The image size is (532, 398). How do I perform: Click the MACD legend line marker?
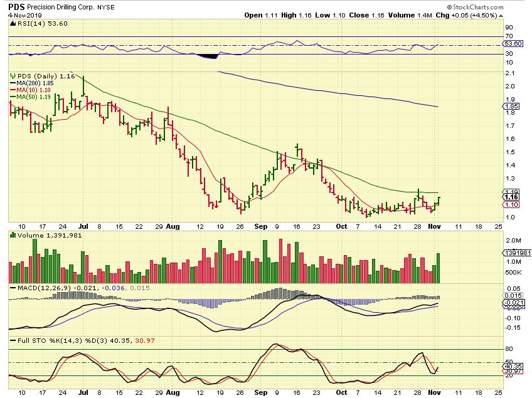[x=13, y=288]
